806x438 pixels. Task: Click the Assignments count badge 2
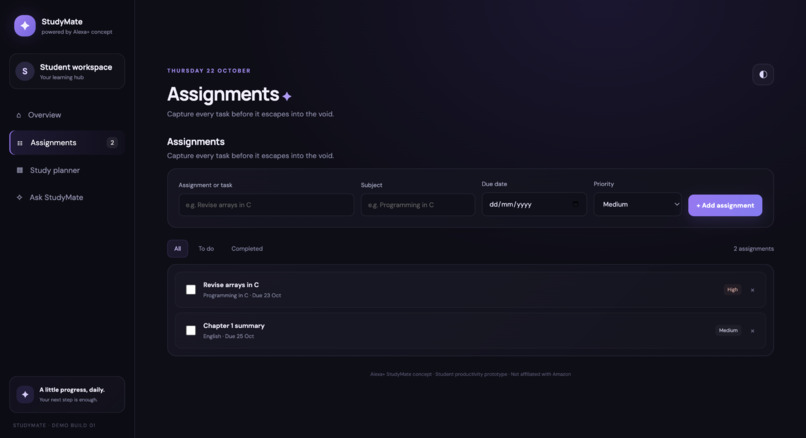[x=112, y=143]
